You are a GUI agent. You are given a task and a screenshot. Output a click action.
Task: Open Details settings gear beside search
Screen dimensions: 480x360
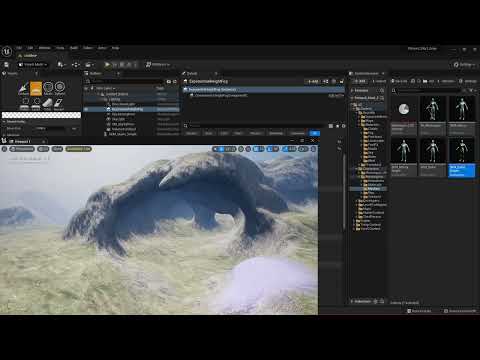coord(344,126)
